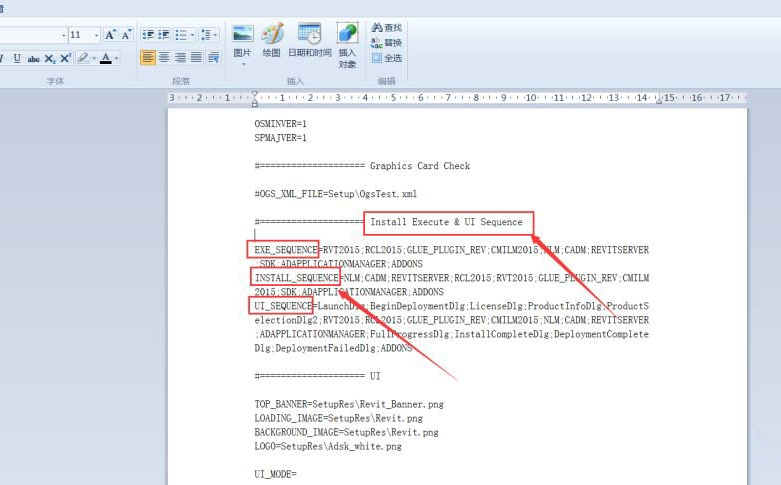Click the 'UI_MODE=' line
The height and width of the screenshot is (485, 781).
pos(275,474)
